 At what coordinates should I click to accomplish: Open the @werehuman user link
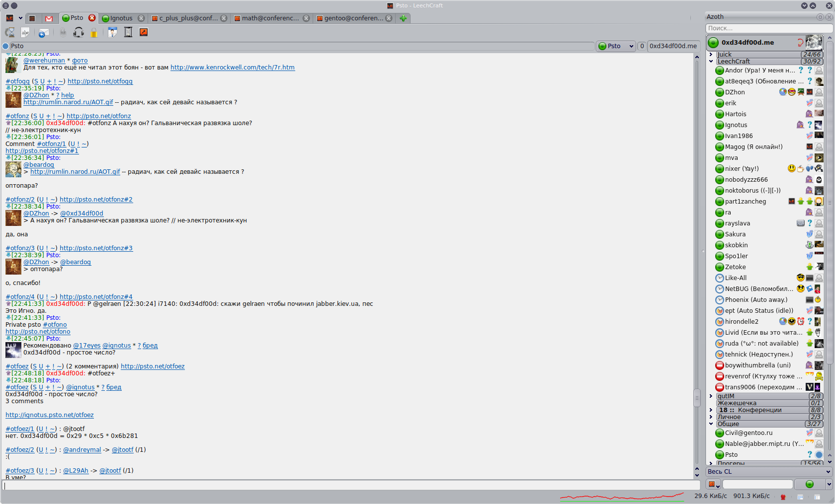pyautogui.click(x=44, y=61)
